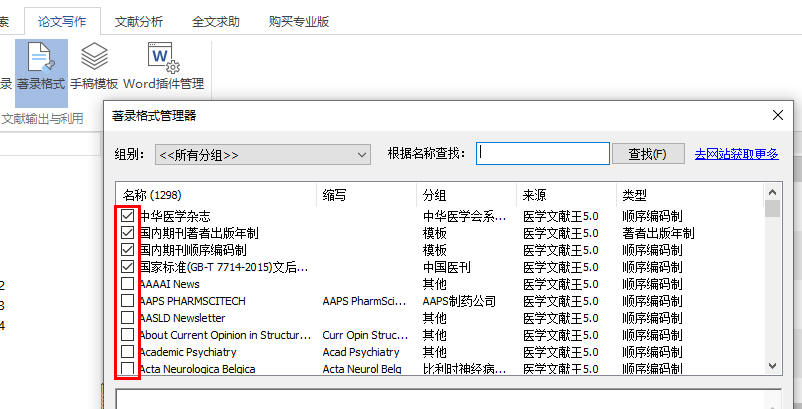Uncheck 国内期刊著者出版年制 checkbox
The width and height of the screenshot is (802, 409).
(127, 233)
